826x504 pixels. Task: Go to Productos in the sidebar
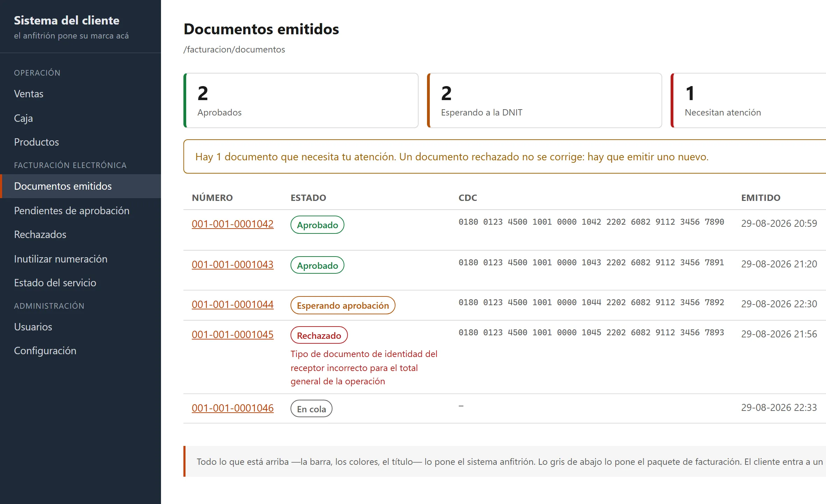pyautogui.click(x=80, y=142)
